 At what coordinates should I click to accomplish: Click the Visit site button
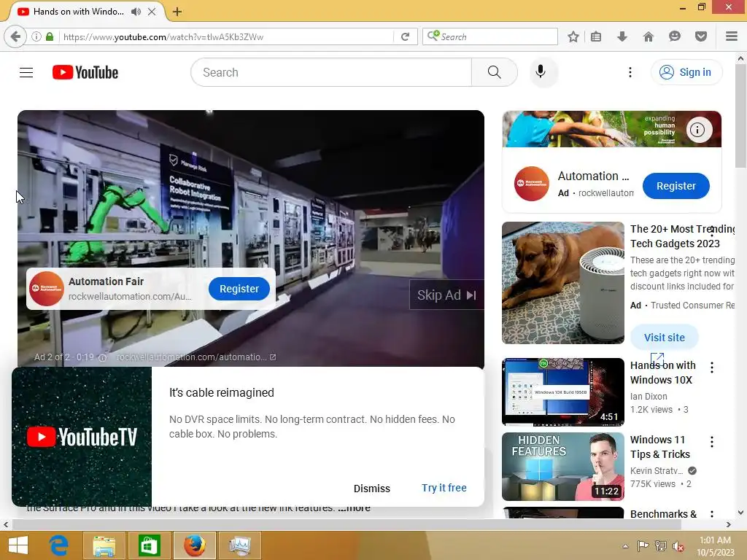click(664, 338)
